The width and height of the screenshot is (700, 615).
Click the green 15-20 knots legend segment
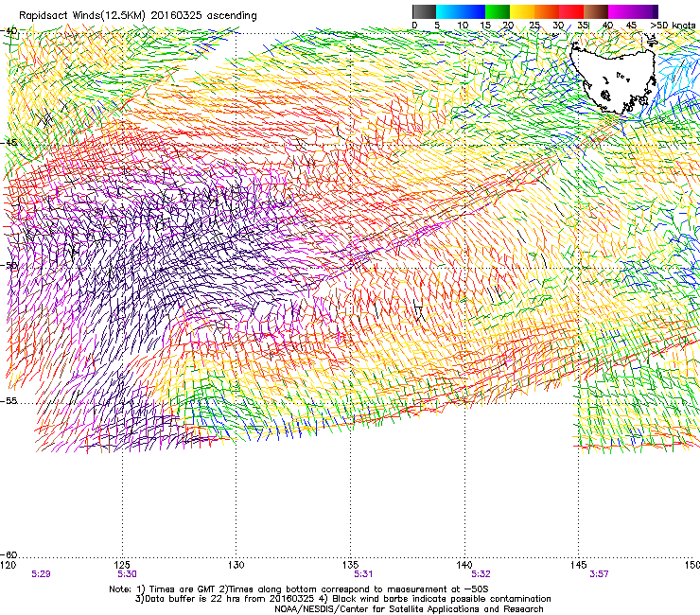(x=498, y=11)
